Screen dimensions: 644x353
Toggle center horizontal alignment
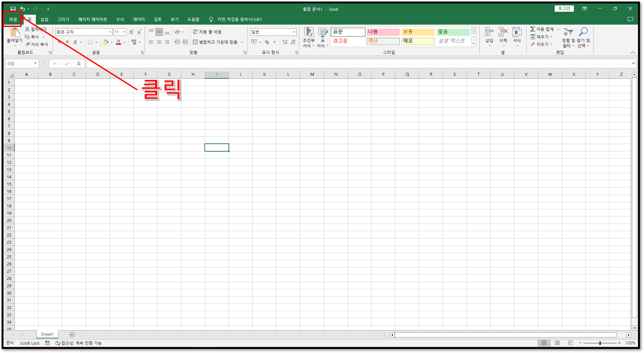click(159, 42)
